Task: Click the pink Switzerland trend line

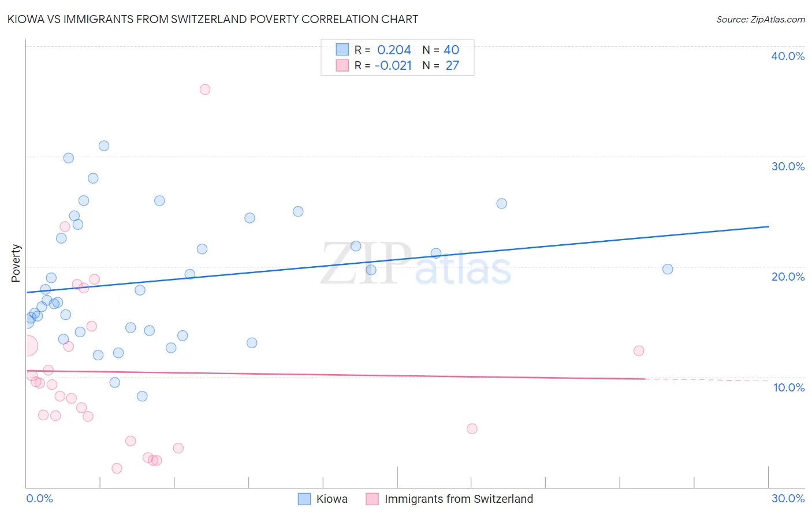Action: [x=335, y=375]
